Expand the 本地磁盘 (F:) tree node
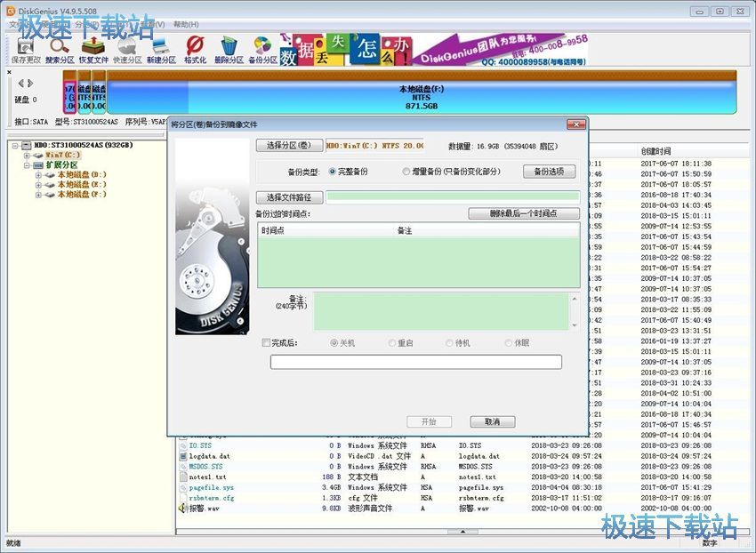 point(38,195)
